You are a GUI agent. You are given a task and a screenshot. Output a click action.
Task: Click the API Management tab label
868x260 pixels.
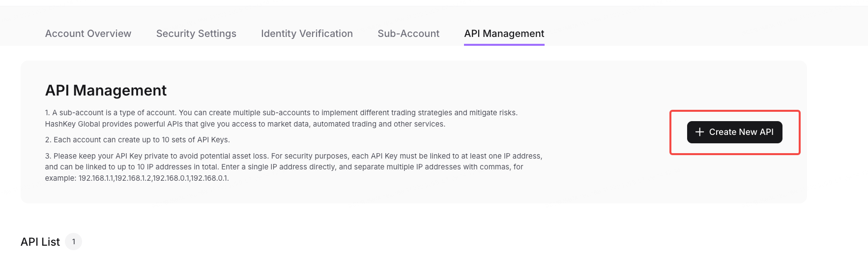(504, 33)
